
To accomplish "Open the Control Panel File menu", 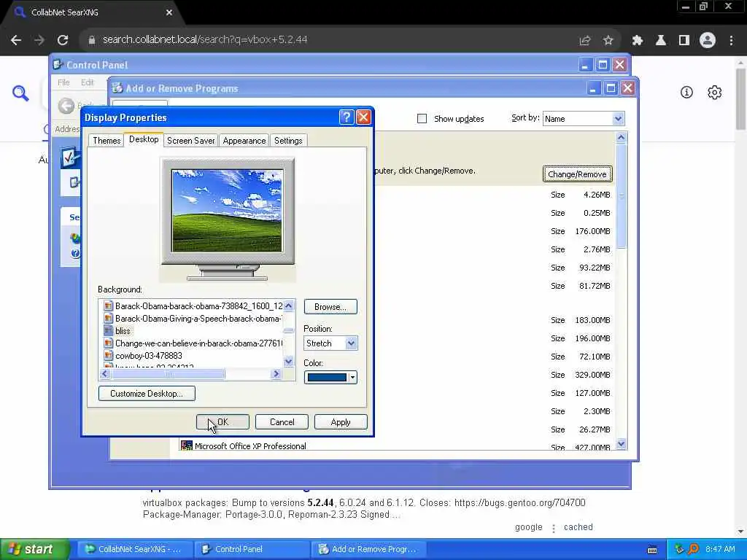I will click(63, 82).
